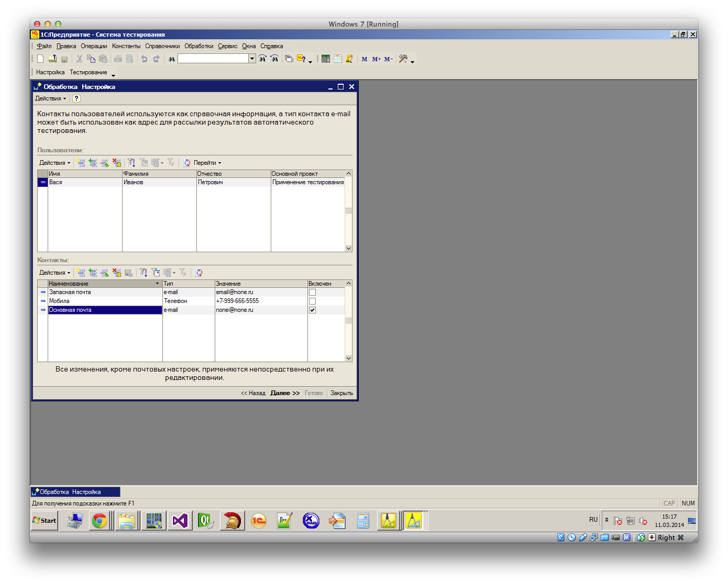Open the 1C application taskbar icon
Viewport: 728px width, 584px height.
259,521
